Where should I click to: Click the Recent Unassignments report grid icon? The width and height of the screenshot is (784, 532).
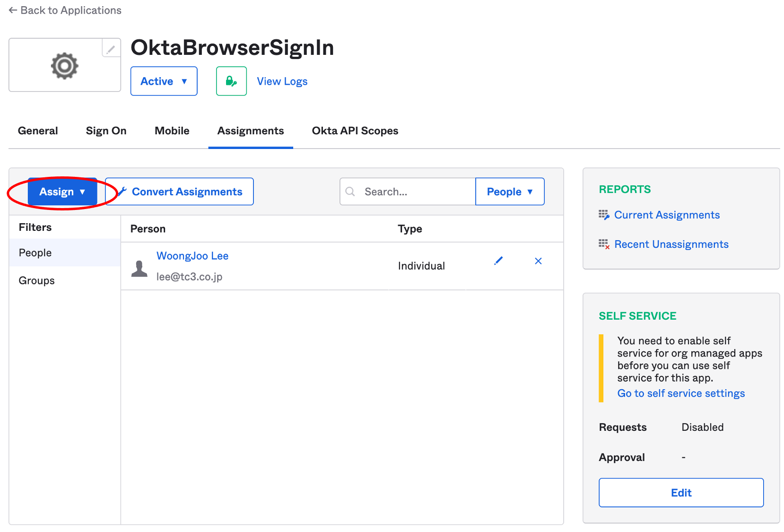click(x=604, y=244)
